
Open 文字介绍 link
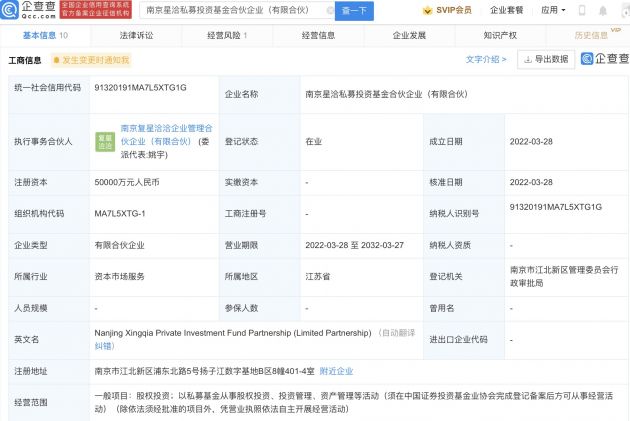coord(486,59)
